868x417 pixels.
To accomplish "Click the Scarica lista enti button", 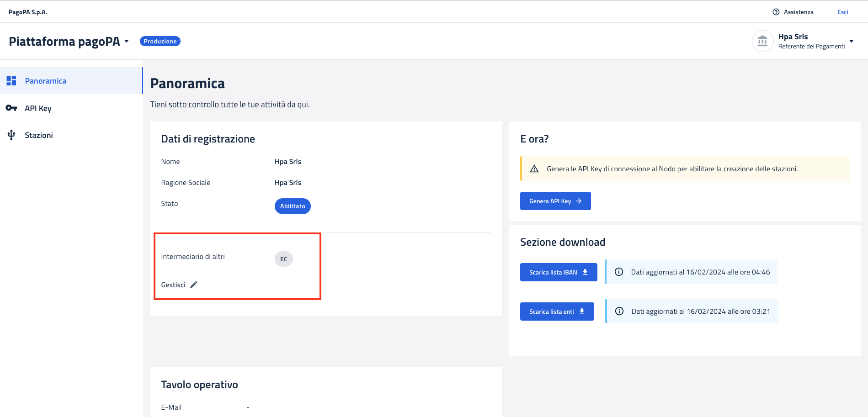I will coord(557,311).
